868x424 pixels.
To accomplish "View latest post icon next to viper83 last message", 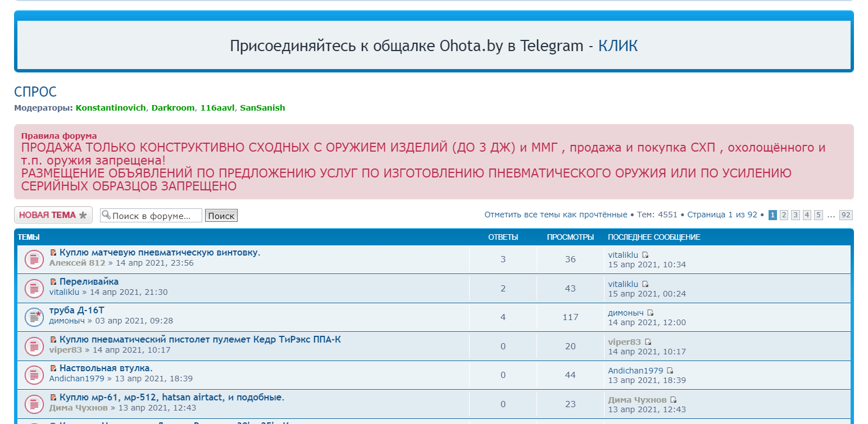I will click(648, 342).
